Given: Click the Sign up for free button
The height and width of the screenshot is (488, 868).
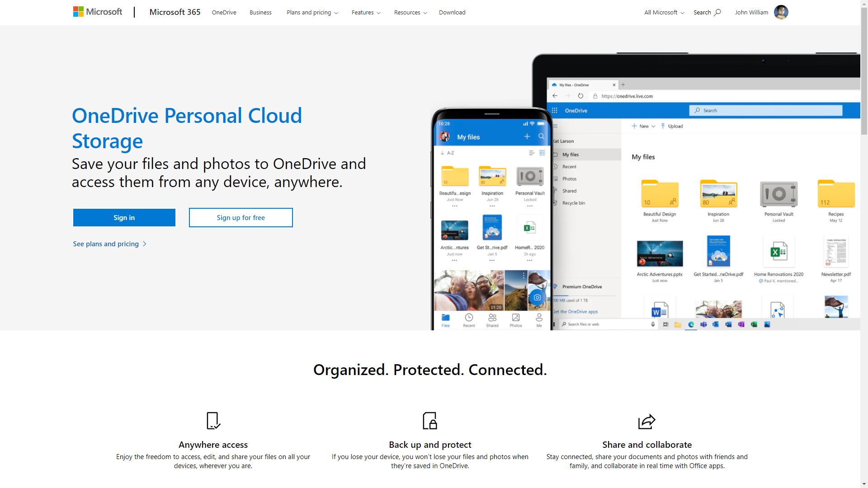Looking at the screenshot, I should point(241,217).
